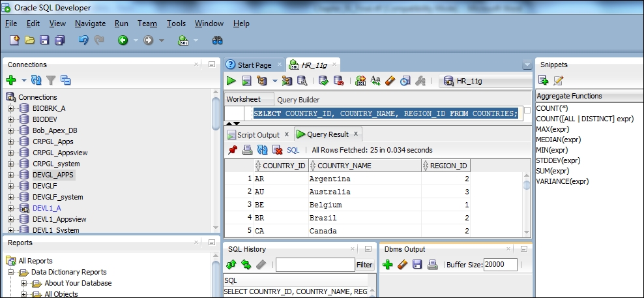Switch to the Start Page tab
The height and width of the screenshot is (298, 644).
(254, 65)
